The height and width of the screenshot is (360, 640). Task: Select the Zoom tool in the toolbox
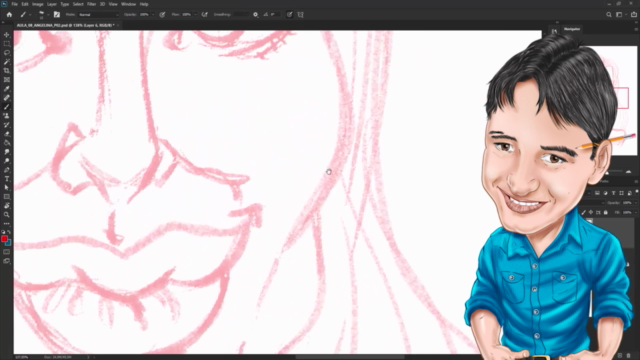[x=7, y=214]
